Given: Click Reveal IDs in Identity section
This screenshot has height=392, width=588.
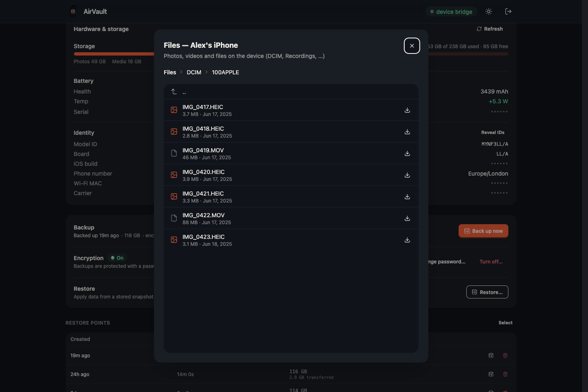Looking at the screenshot, I should tap(493, 132).
